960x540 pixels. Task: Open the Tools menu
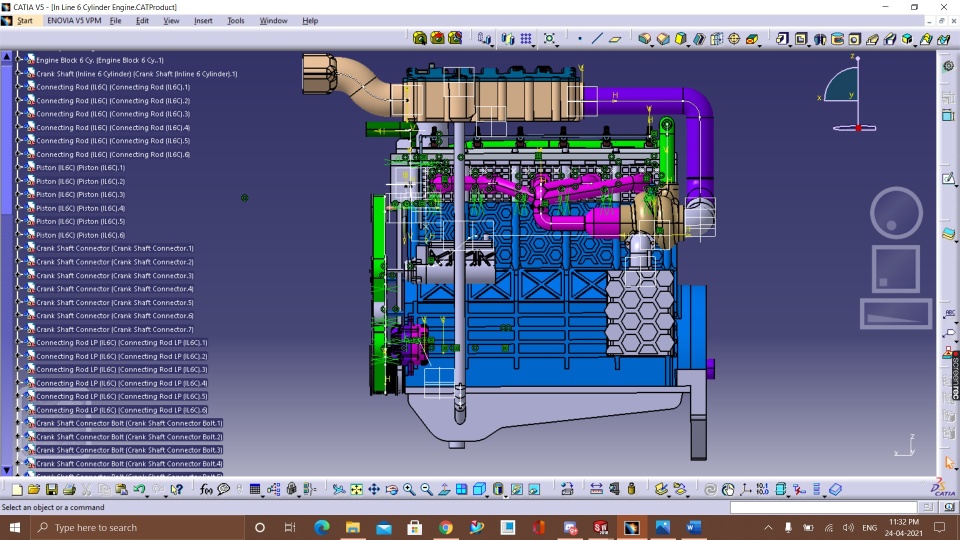[x=236, y=20]
